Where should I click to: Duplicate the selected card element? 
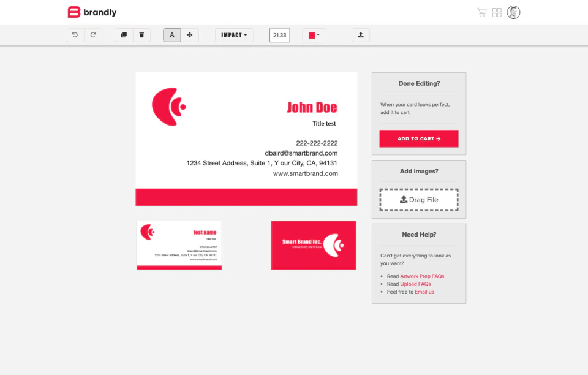coord(123,35)
